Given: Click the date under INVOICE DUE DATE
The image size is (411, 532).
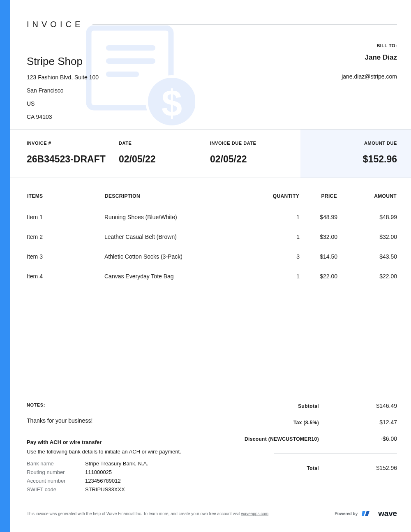Looking at the screenshot, I should pyautogui.click(x=229, y=159).
